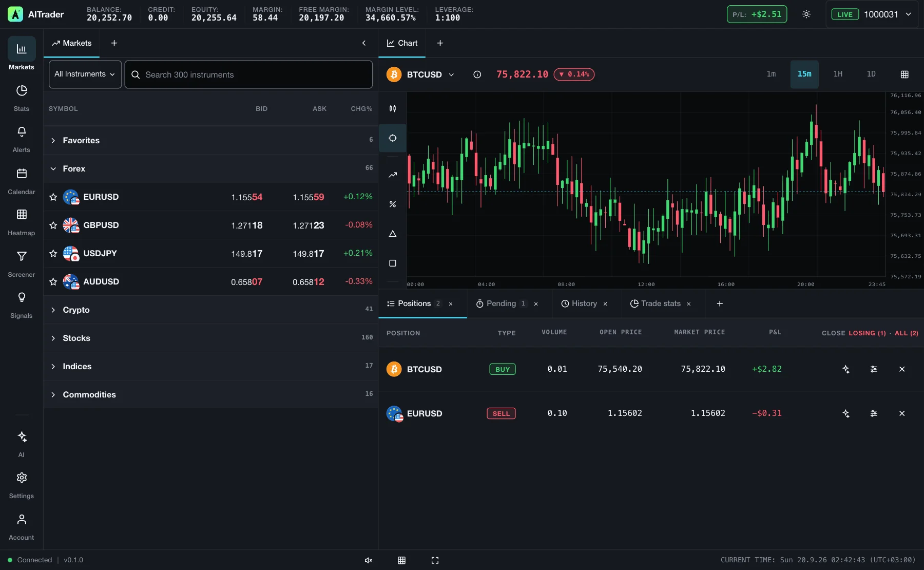Open AI analysis for BTCUSD position
This screenshot has width=924, height=570.
pyautogui.click(x=846, y=369)
